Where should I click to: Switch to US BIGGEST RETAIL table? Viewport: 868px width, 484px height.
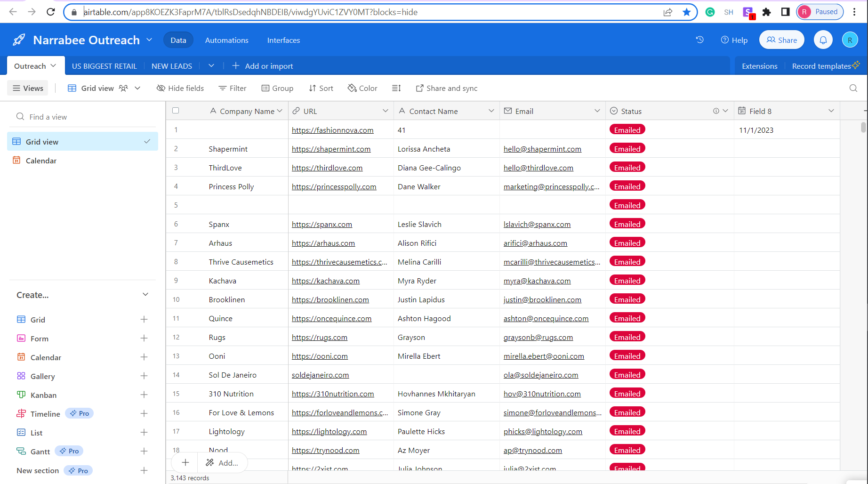click(x=104, y=66)
